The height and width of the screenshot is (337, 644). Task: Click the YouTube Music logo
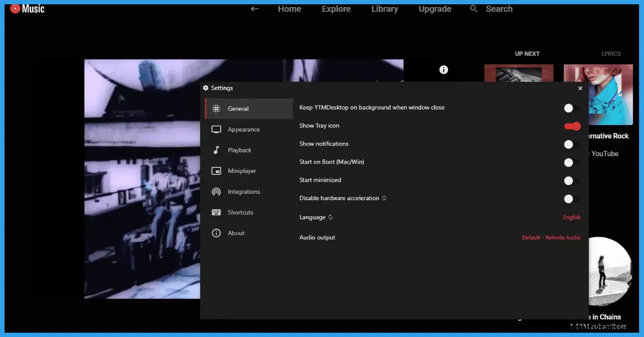pos(27,9)
